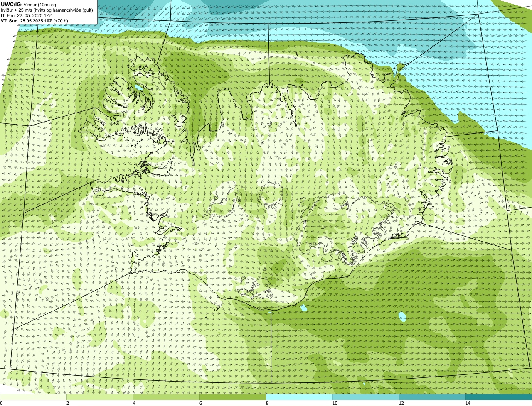This screenshot has height=406, width=532.
Task: Click the 'VT: Sun. 25.05.2025 10Z (+70 h)' line
Action: click(x=34, y=21)
